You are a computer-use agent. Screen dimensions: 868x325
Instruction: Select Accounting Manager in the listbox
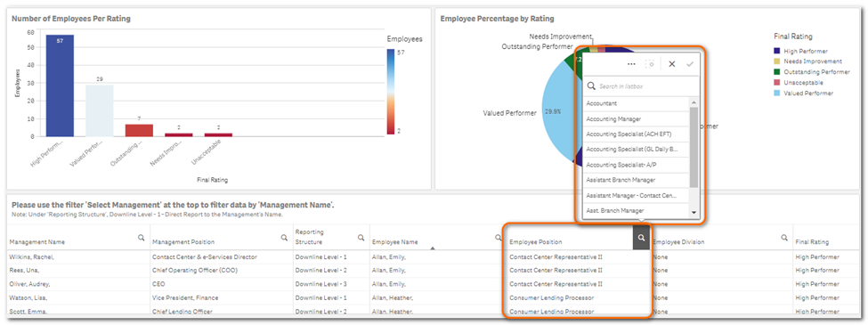pyautogui.click(x=636, y=118)
